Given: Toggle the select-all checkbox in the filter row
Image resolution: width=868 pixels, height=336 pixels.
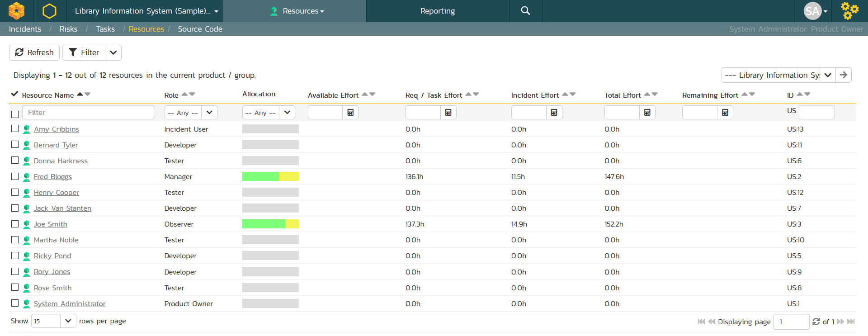Looking at the screenshot, I should click(15, 114).
